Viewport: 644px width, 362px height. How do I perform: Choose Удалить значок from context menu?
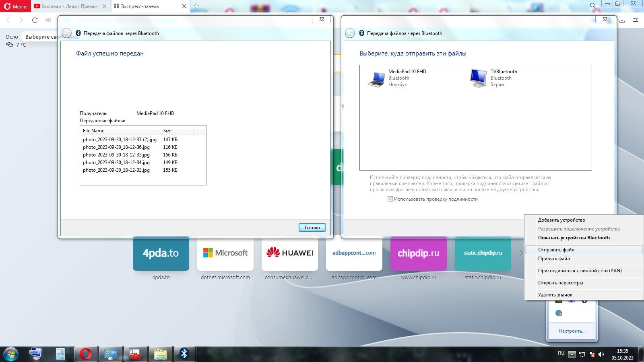pos(584,295)
